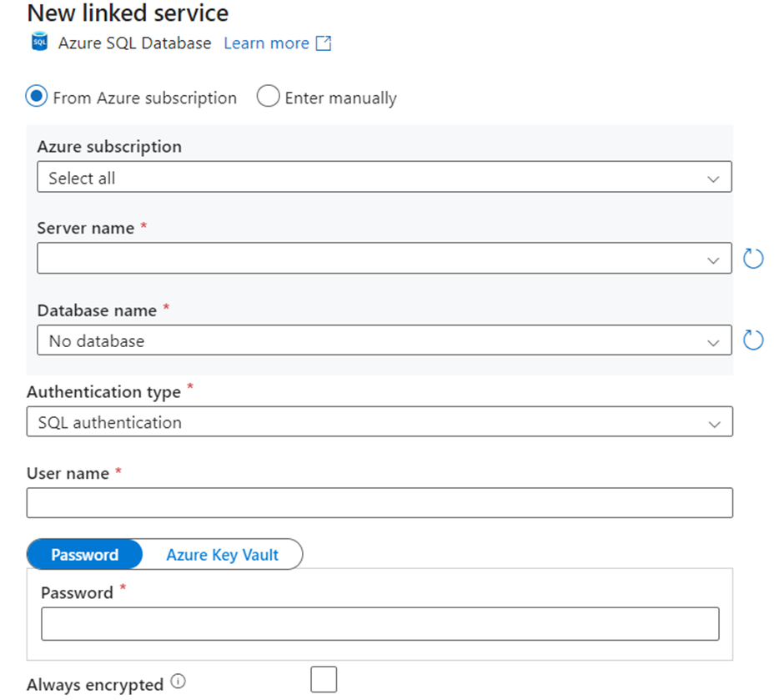784x700 pixels.
Task: Select the From Azure subscription radio button
Action: click(x=37, y=97)
